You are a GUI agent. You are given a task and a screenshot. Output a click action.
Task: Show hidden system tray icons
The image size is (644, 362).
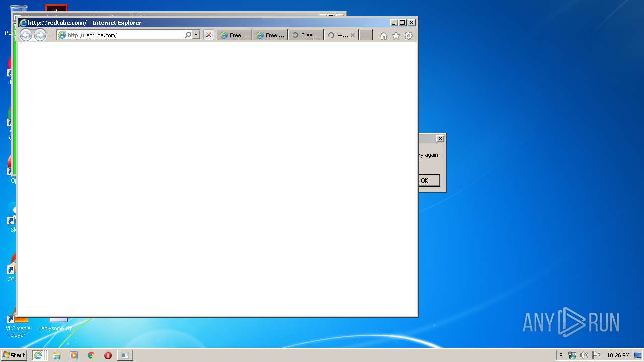pos(561,355)
